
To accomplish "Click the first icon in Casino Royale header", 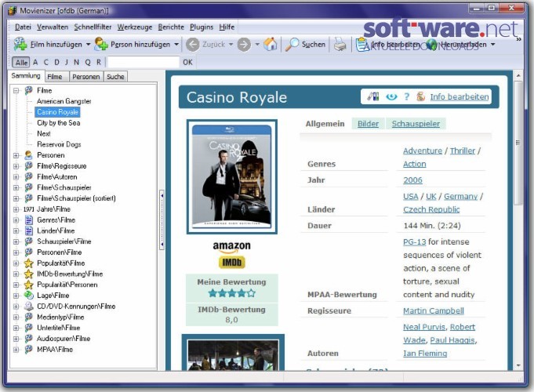I will [373, 96].
